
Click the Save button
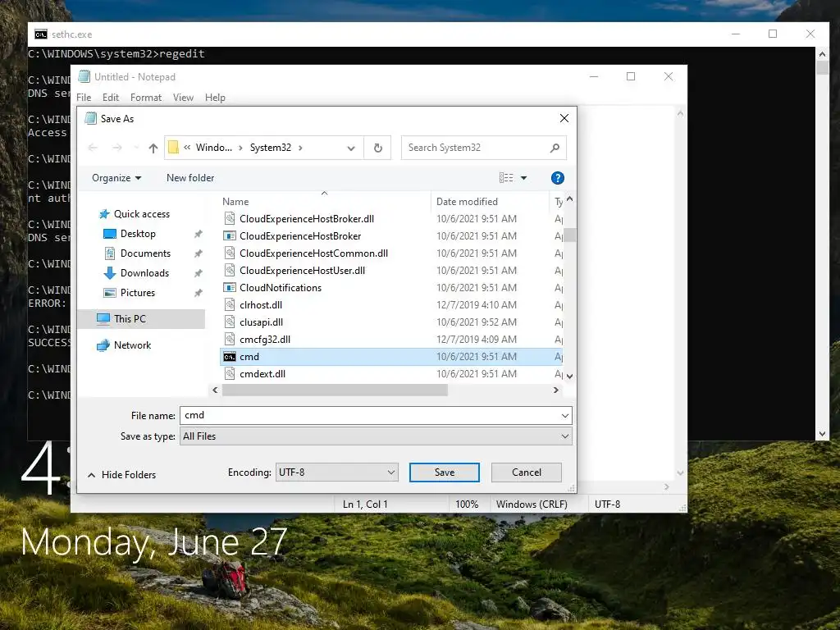pos(444,472)
